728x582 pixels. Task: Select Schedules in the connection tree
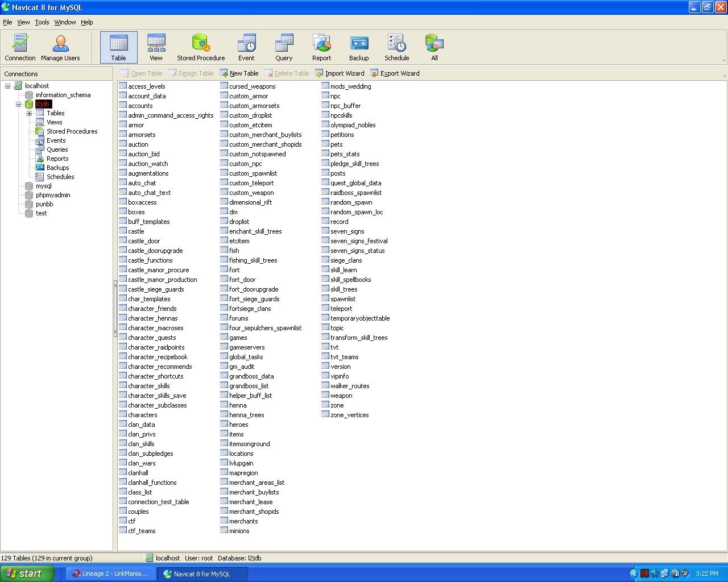click(x=60, y=177)
